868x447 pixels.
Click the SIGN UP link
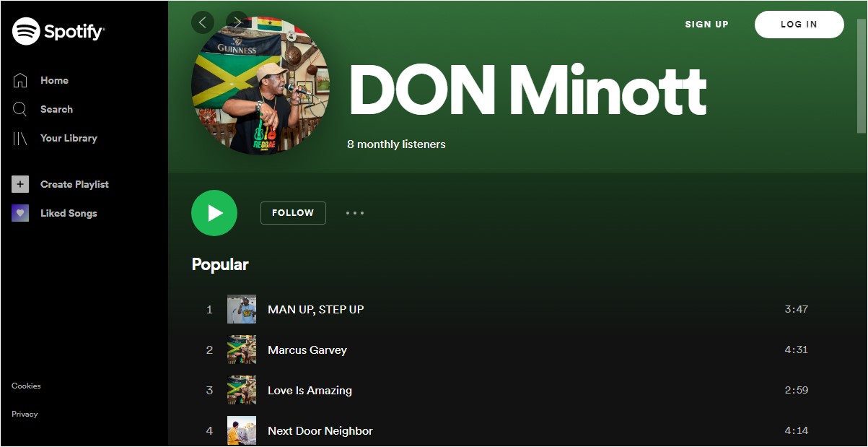tap(706, 25)
